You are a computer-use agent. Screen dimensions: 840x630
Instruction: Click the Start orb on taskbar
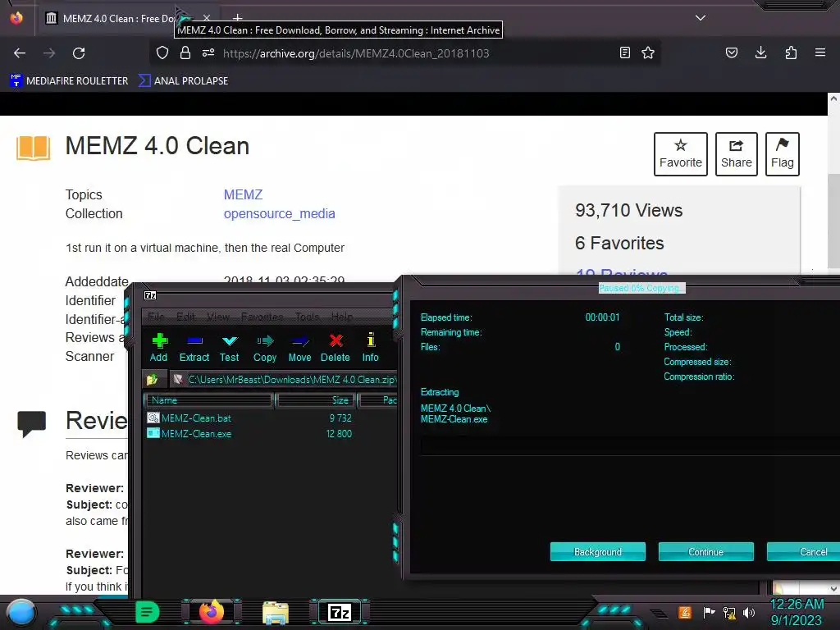click(21, 613)
